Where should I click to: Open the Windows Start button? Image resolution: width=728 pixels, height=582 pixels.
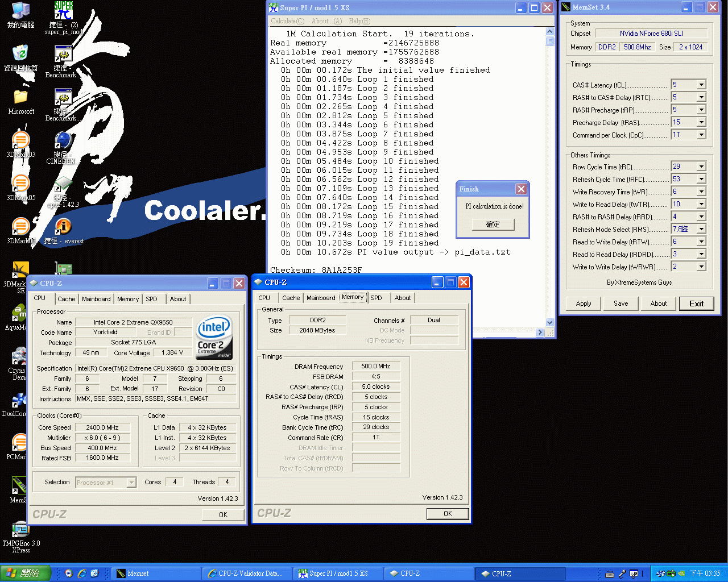click(x=26, y=573)
